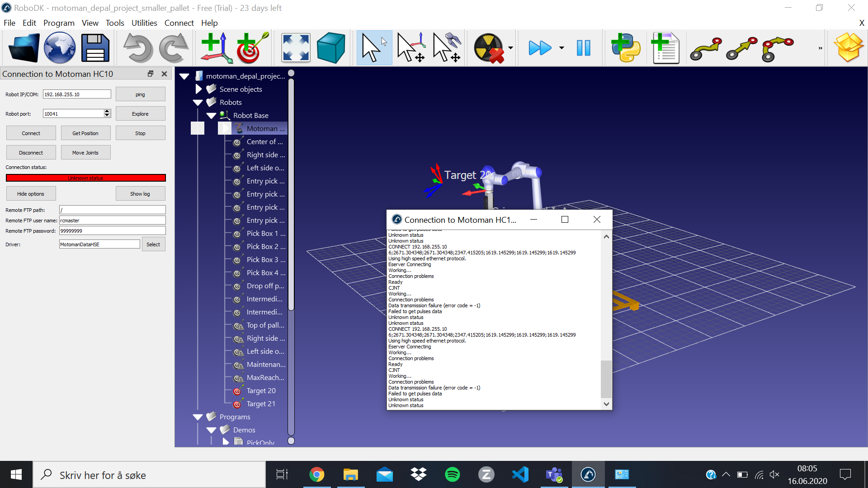Open the Utilities menu
Image resolution: width=868 pixels, height=488 pixels.
click(144, 23)
